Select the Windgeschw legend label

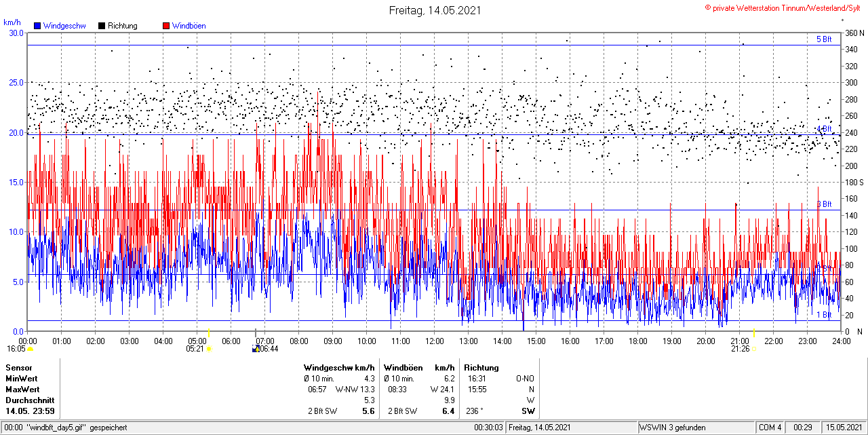point(64,26)
